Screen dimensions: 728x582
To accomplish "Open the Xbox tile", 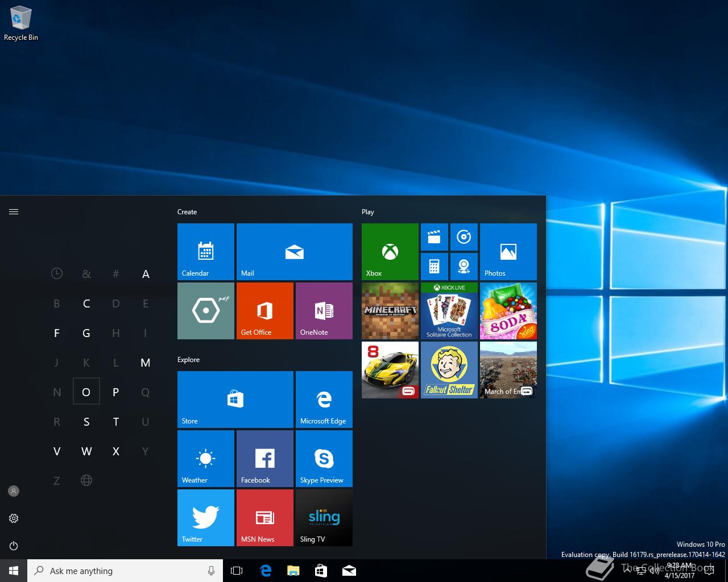I will [x=390, y=252].
